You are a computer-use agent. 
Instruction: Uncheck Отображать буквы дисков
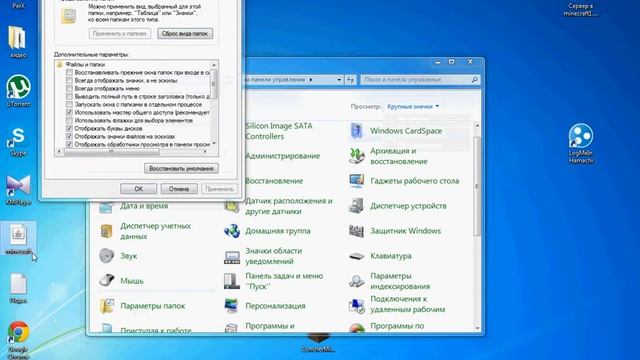[x=69, y=128]
